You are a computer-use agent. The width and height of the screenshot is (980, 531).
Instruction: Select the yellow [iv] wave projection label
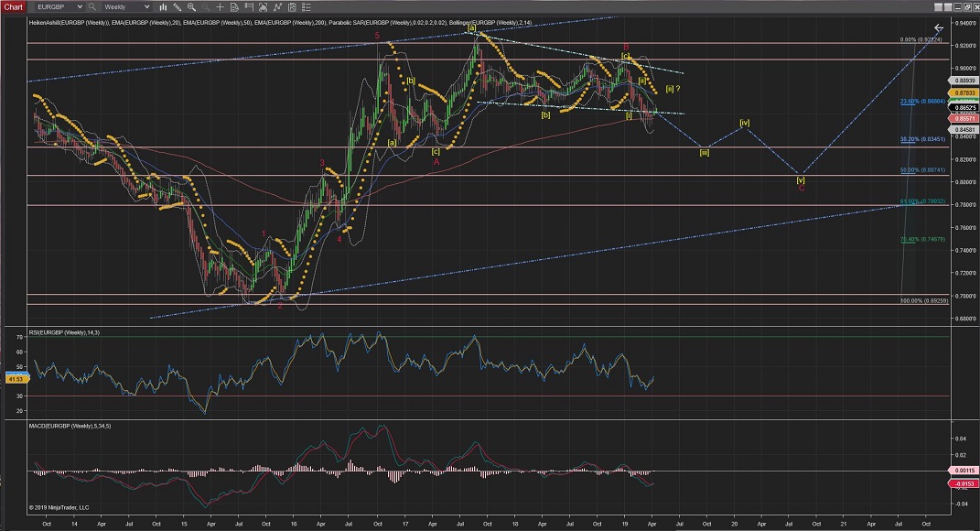[744, 124]
